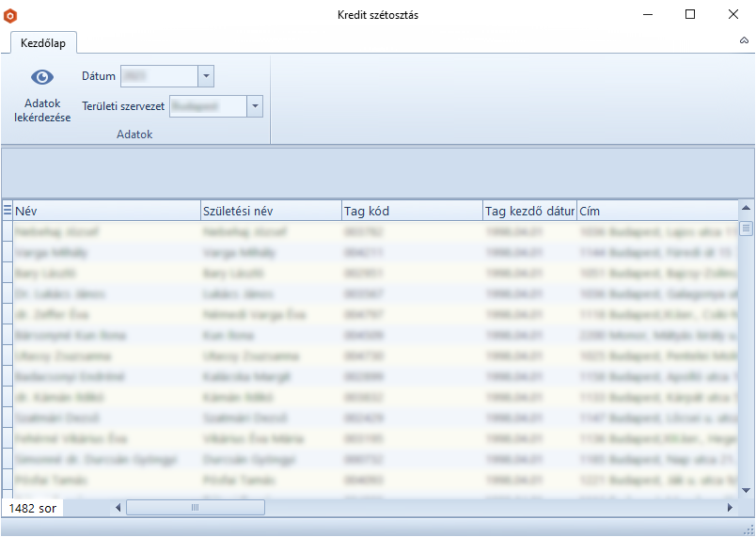Click the horizontal scrollbar left arrow
The width and height of the screenshot is (756, 537).
118,508
